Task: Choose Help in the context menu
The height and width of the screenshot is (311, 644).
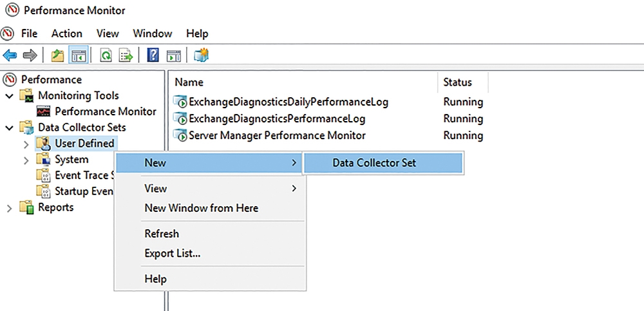Action: [209, 279]
